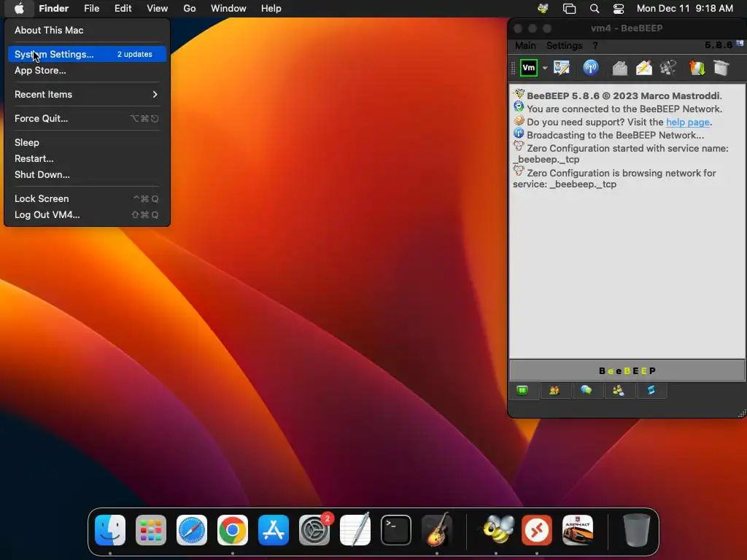
Task: Choose Force Quit from Apple menu
Action: 88,119
